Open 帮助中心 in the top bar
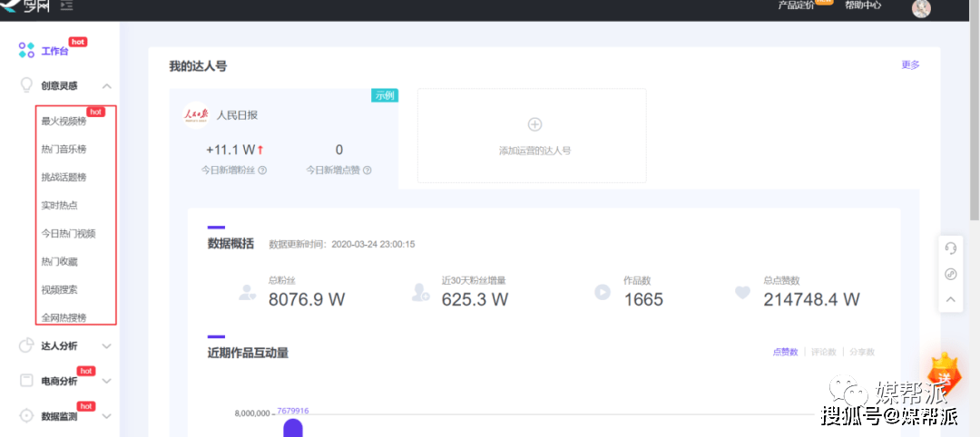Image resolution: width=980 pixels, height=437 pixels. click(863, 5)
